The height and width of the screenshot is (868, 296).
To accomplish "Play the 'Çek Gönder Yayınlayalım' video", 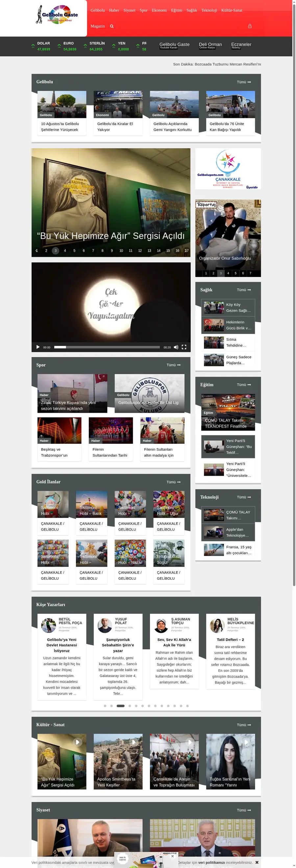I will [38, 347].
